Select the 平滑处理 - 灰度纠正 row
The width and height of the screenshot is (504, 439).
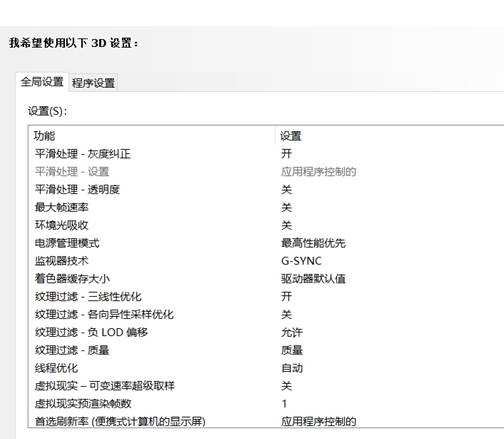(x=267, y=154)
